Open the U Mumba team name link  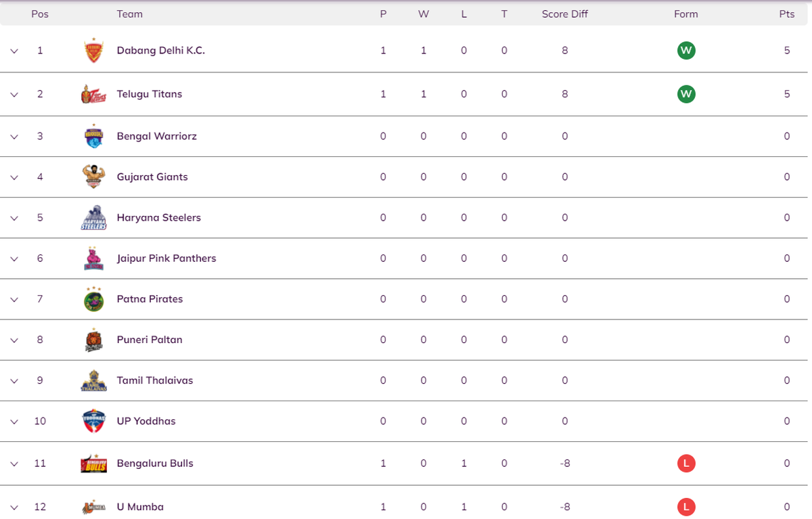[x=140, y=507]
